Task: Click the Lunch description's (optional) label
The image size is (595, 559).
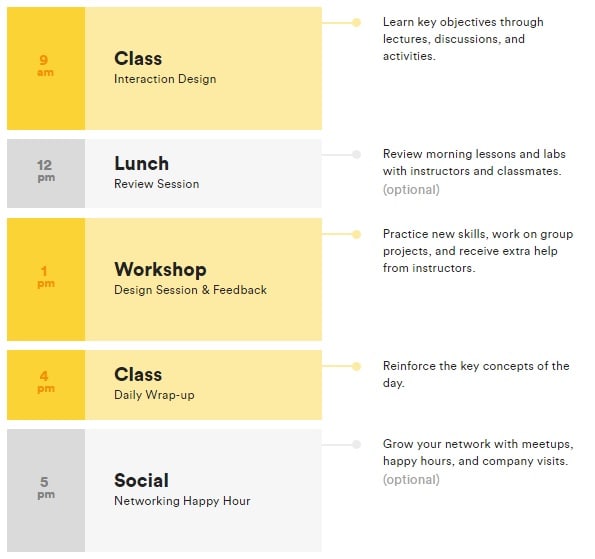Action: click(x=411, y=189)
